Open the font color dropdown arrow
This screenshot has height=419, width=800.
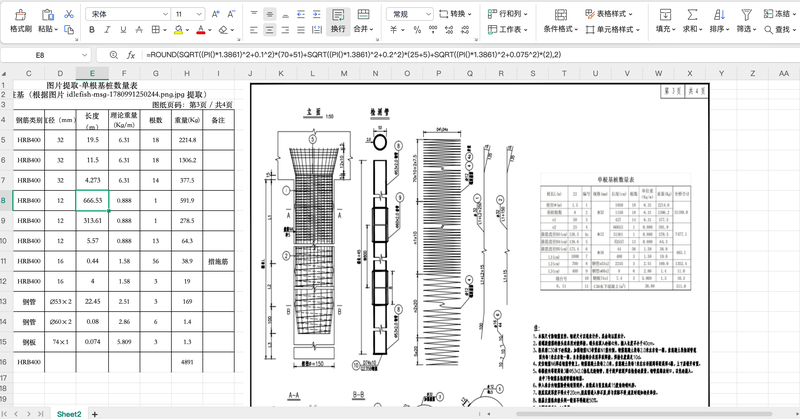click(x=210, y=30)
